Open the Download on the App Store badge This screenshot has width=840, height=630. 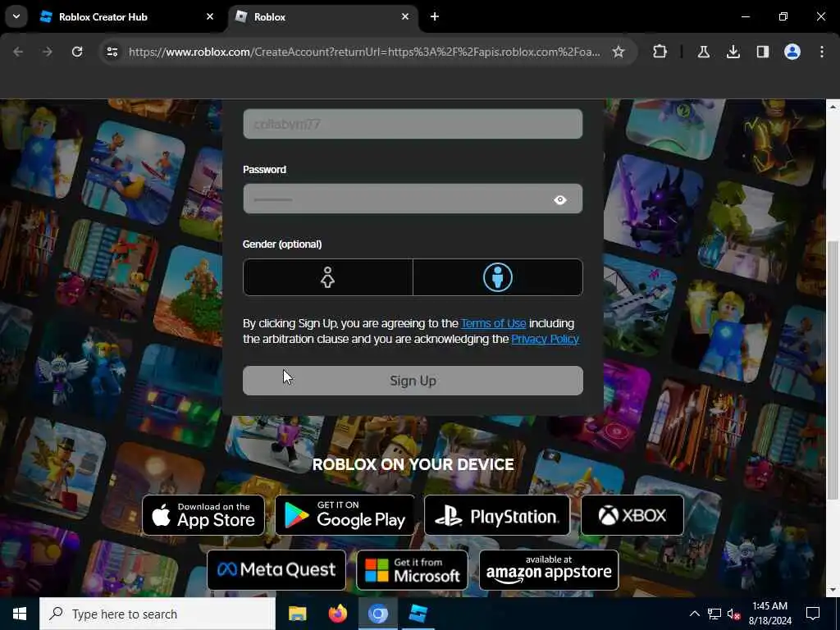[x=203, y=515]
